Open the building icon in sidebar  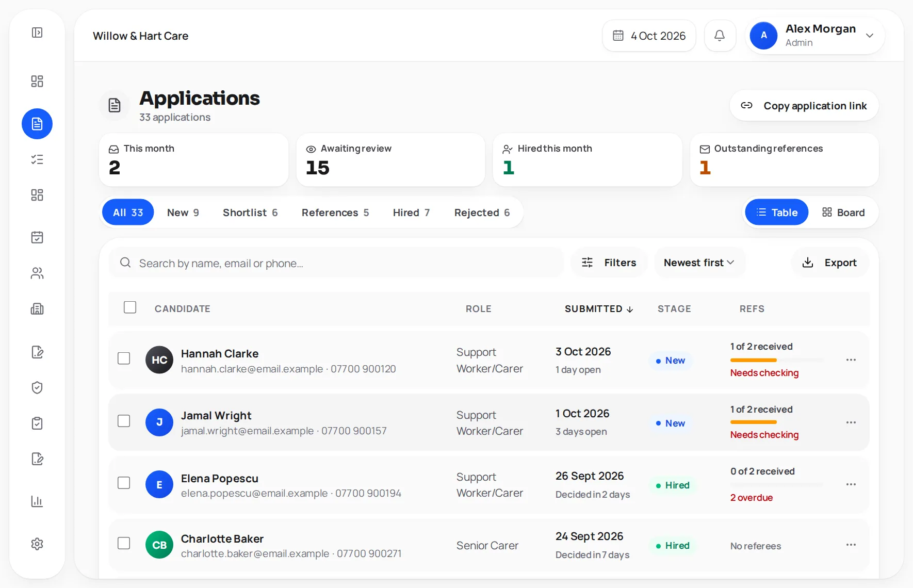[x=37, y=308]
